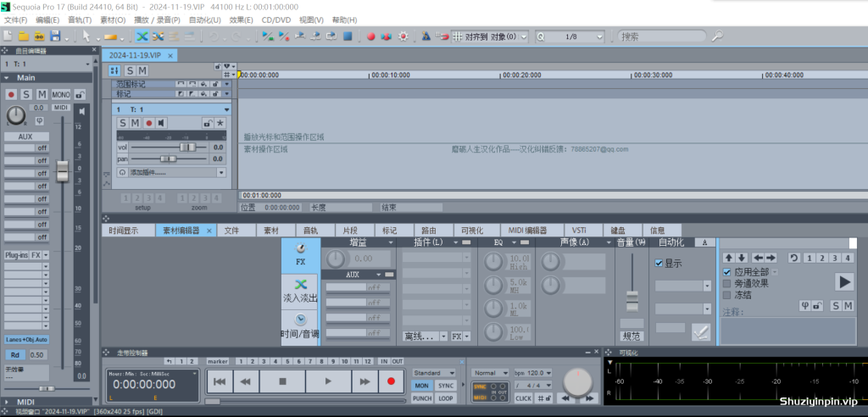
Task: Open settings with the red gear icon
Action: click(x=403, y=36)
